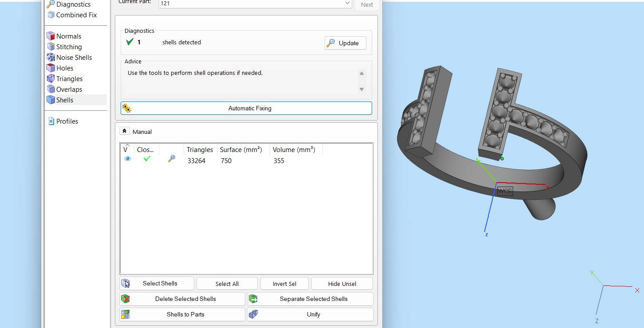
Task: Click the Overlaps icon
Action: (x=51, y=90)
